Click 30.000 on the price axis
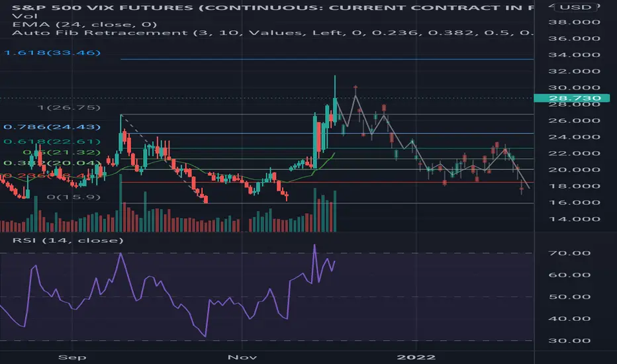617x364 pixels. (574, 88)
